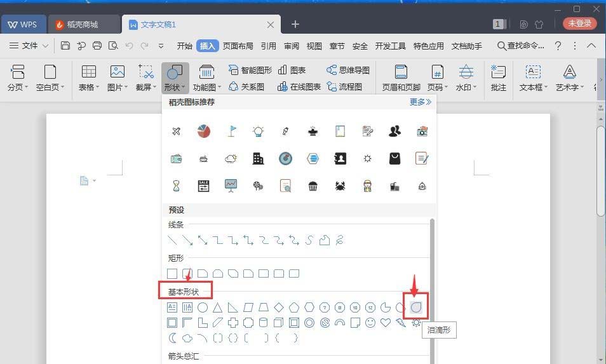606x364 pixels.
Task: Pick the light bulb recommended icon
Action: [258, 131]
